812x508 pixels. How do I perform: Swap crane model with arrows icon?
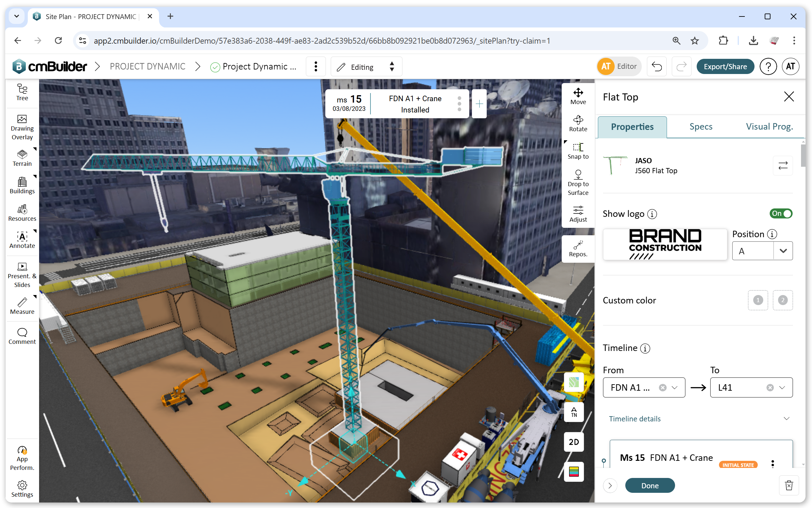click(783, 165)
